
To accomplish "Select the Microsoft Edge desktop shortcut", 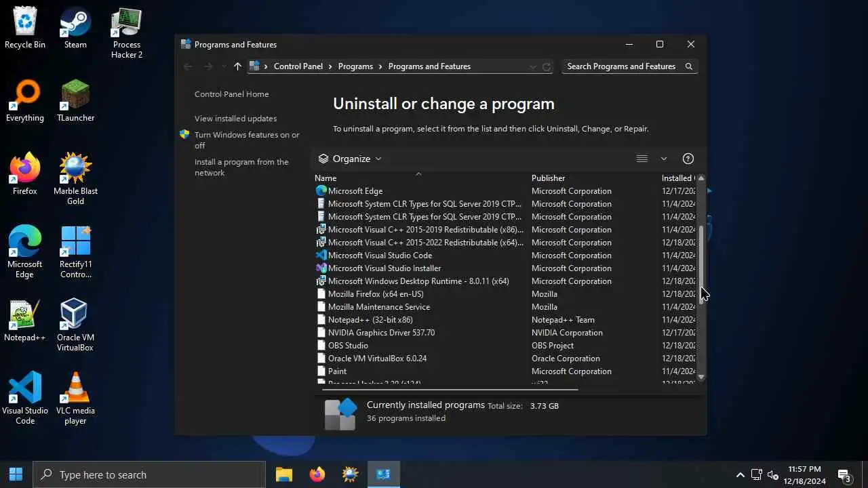I will [x=25, y=252].
